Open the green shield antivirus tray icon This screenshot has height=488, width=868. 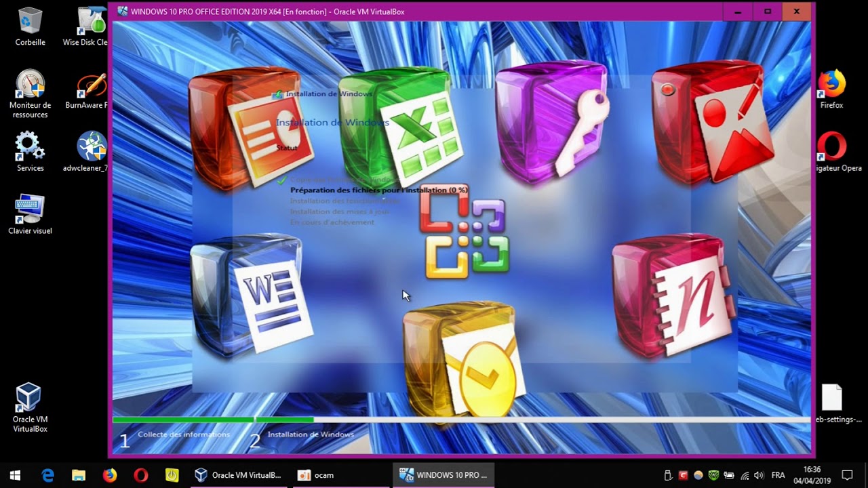point(713,475)
